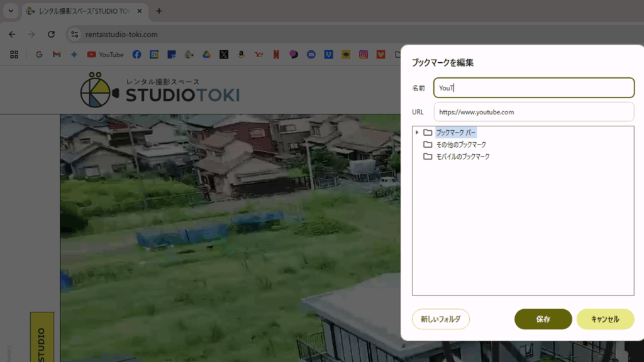Open the Facebook bookmark icon
Screen dimensions: 644x362
point(136,54)
